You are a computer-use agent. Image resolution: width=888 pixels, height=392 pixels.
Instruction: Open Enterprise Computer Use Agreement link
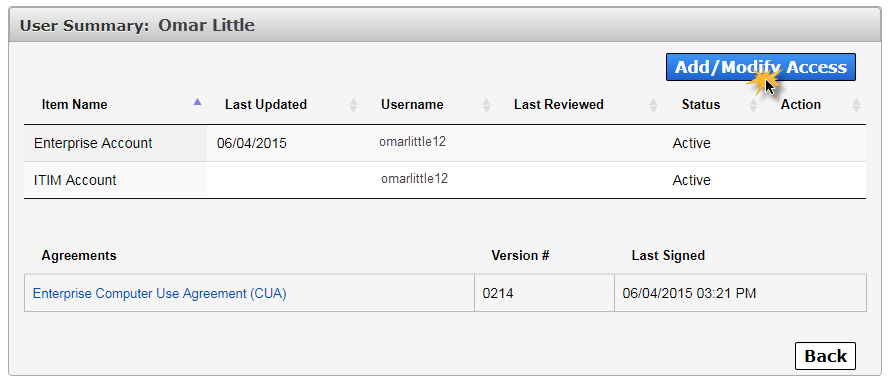160,293
